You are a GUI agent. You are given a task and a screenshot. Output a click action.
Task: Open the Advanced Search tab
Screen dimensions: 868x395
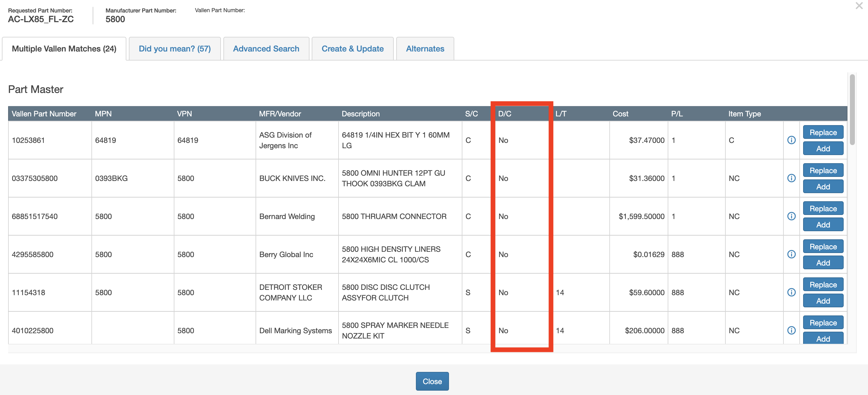pos(266,49)
